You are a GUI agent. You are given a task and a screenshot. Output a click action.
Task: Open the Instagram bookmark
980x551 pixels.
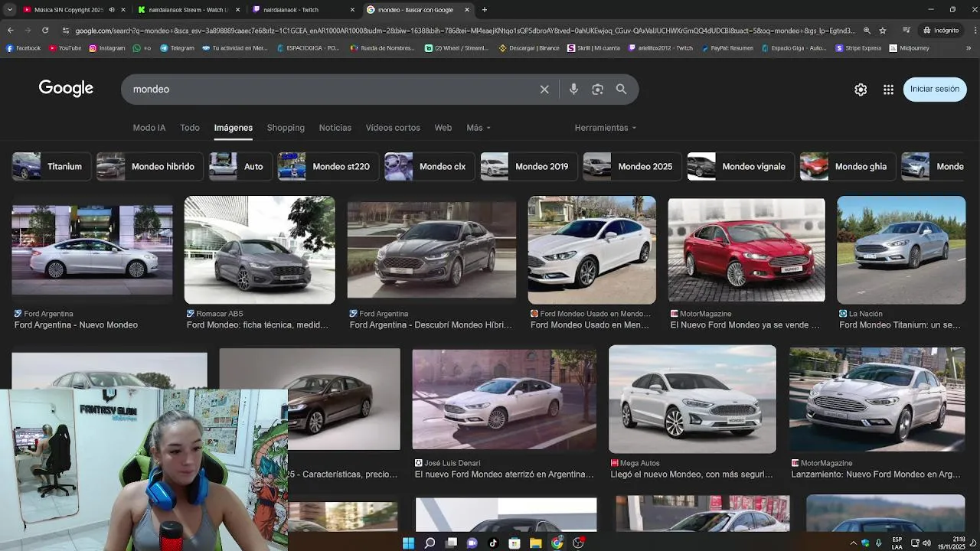(107, 47)
